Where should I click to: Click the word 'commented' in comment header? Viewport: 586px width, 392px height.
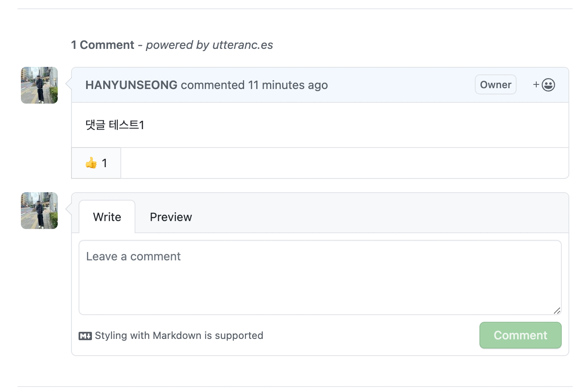tap(213, 85)
